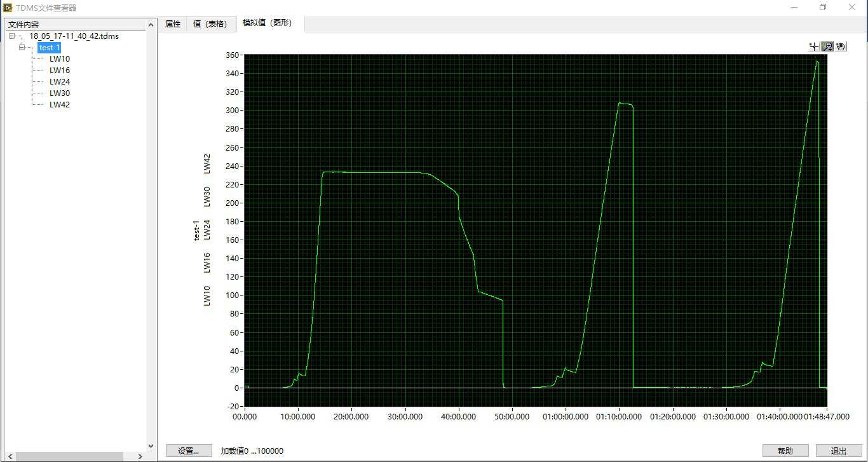Image resolution: width=868 pixels, height=462 pixels.
Task: Collapse the test-1 group node
Action: tap(22, 48)
